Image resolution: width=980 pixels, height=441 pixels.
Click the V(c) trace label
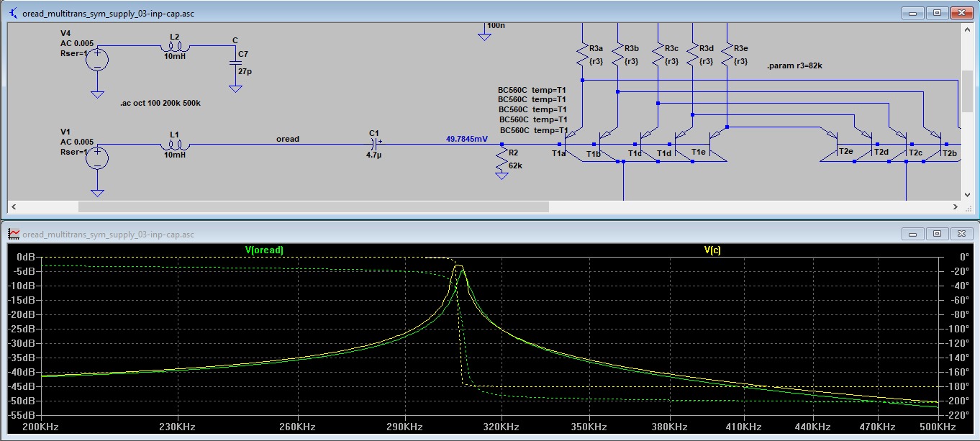[712, 250]
